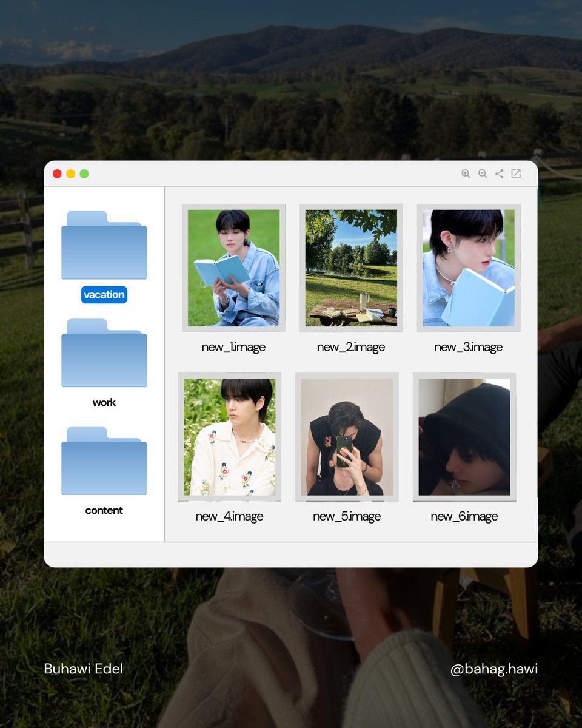Click the zoom in magnifier icon
This screenshot has width=582, height=728.
(466, 174)
